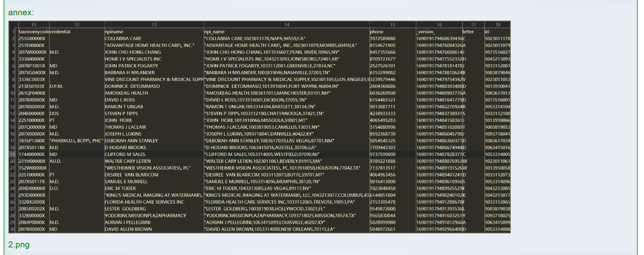Screen dimensions: 644x255
Task: Select row number 30 header
Action: click(12, 229)
